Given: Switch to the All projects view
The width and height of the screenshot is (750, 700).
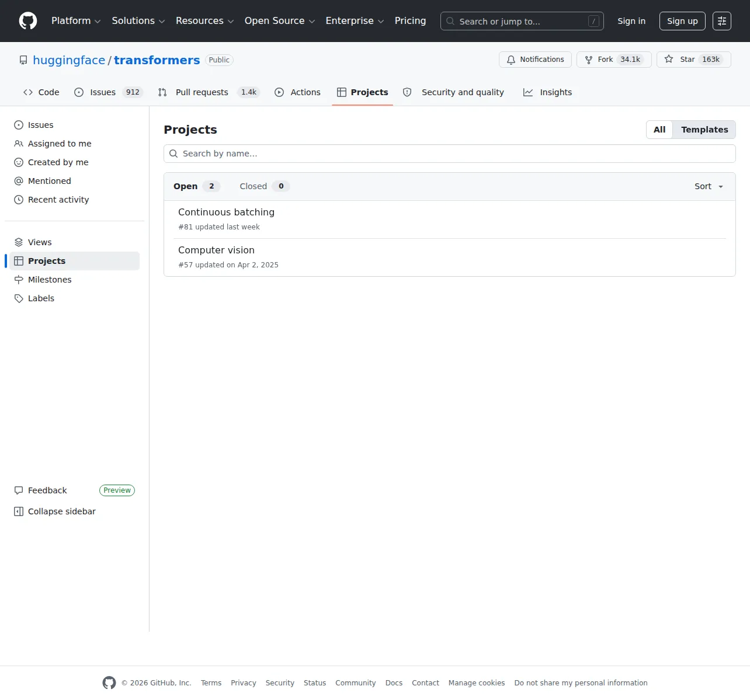Looking at the screenshot, I should (659, 130).
